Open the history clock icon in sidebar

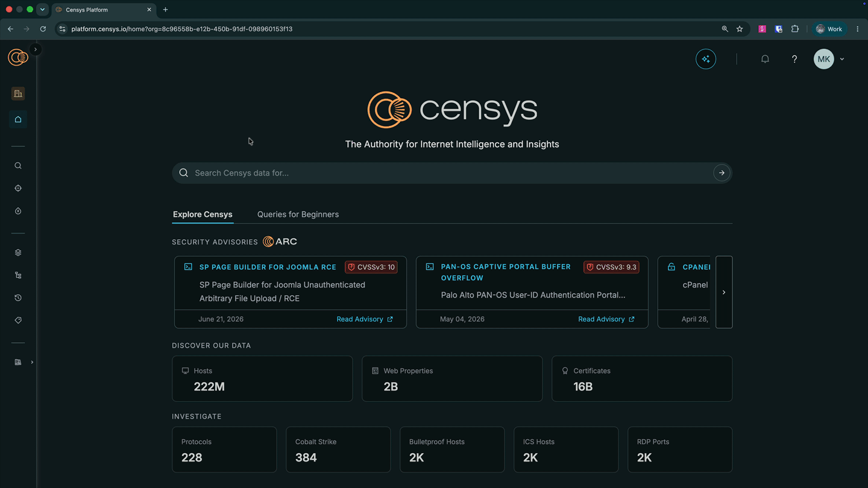pyautogui.click(x=18, y=298)
